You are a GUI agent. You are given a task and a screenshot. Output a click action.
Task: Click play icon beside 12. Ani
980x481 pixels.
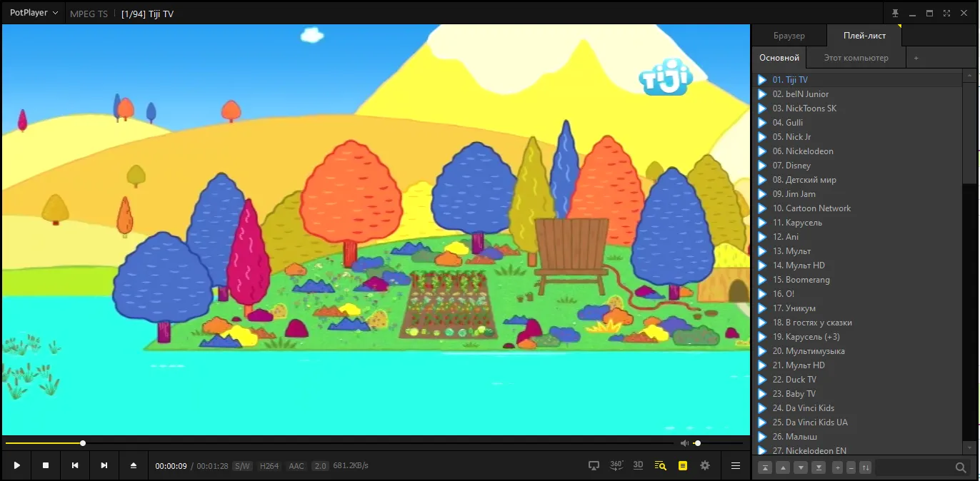pyautogui.click(x=762, y=237)
